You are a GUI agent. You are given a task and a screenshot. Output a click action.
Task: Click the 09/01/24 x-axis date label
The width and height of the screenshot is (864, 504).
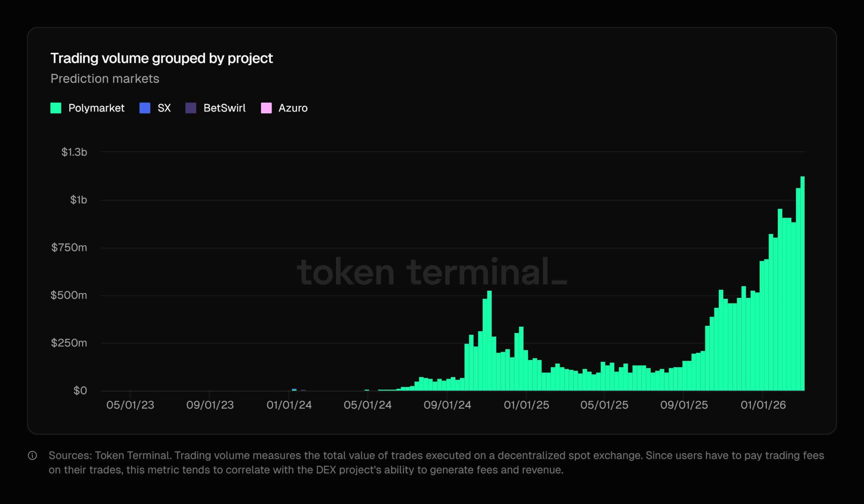pos(447,405)
